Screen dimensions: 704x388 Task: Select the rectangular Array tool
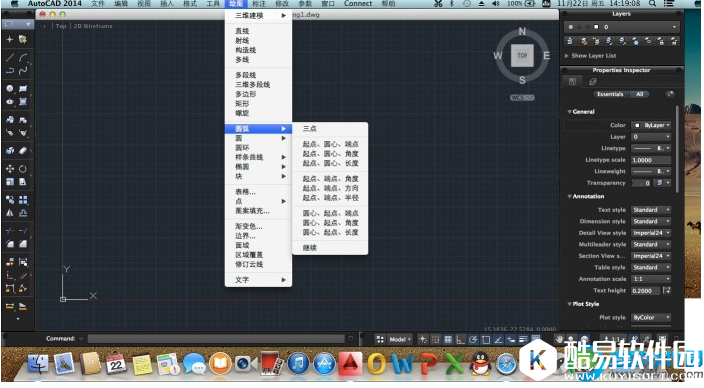23,200
